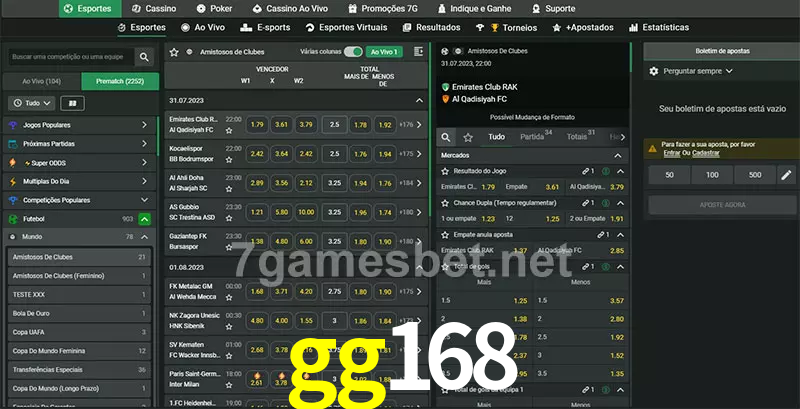Click the favorites star tab in markets panel
Image resolution: width=800 pixels, height=409 pixels.
tap(468, 137)
